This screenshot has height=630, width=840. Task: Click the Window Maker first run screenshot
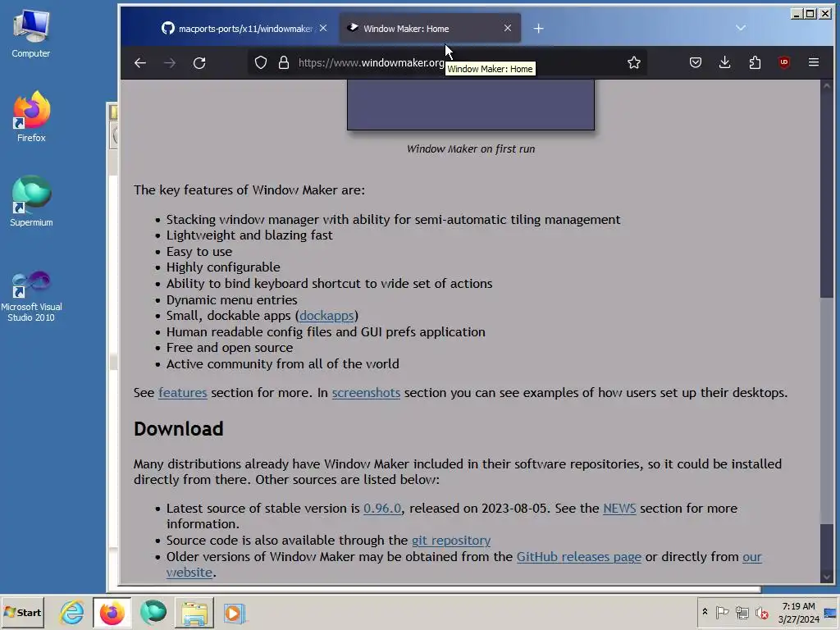pos(470,105)
